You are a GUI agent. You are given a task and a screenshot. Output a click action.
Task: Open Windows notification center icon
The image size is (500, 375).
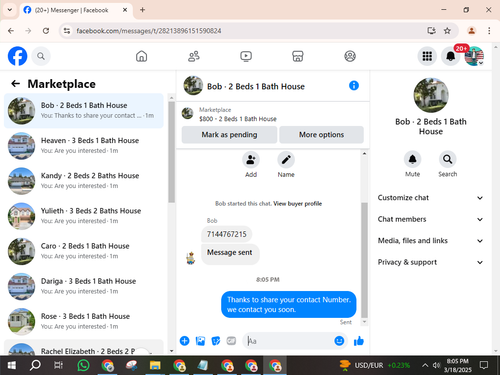pos(484,365)
